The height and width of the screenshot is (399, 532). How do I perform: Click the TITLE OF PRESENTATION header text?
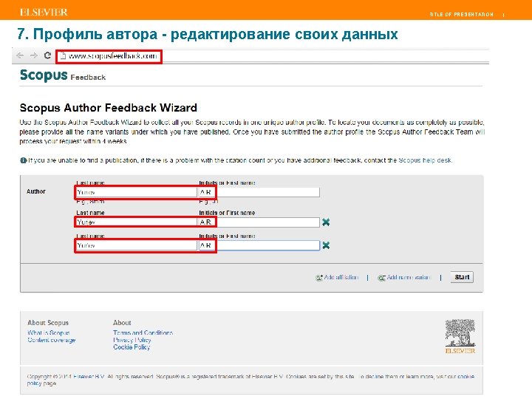pos(461,15)
